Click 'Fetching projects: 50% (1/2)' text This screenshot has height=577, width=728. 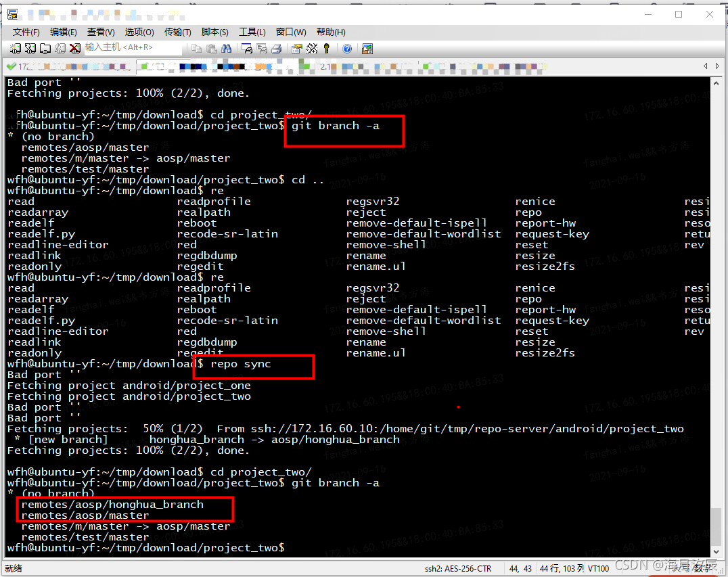(x=105, y=429)
